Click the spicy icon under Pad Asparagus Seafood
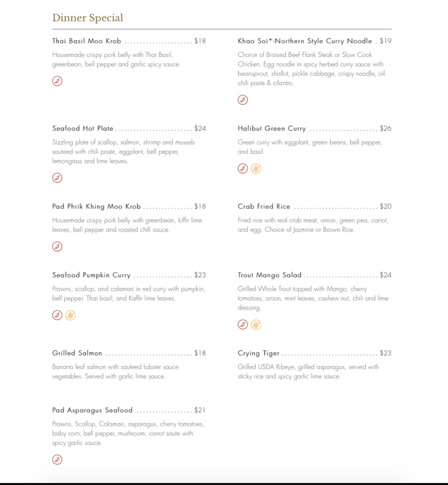The image size is (448, 485). pos(57,460)
